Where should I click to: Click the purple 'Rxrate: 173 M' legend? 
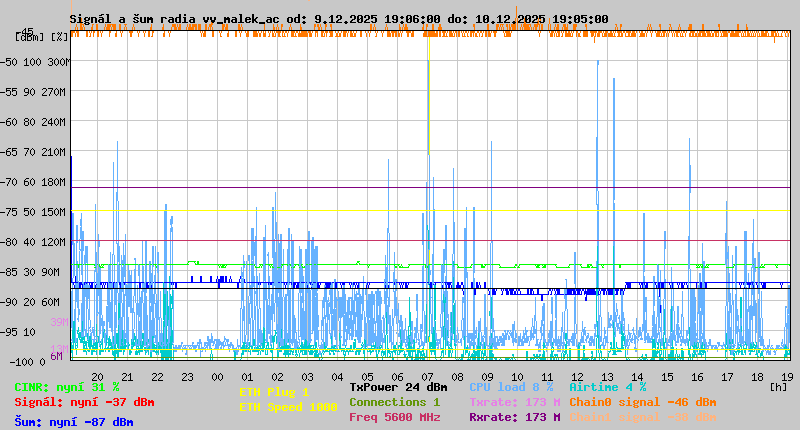[x=515, y=417]
